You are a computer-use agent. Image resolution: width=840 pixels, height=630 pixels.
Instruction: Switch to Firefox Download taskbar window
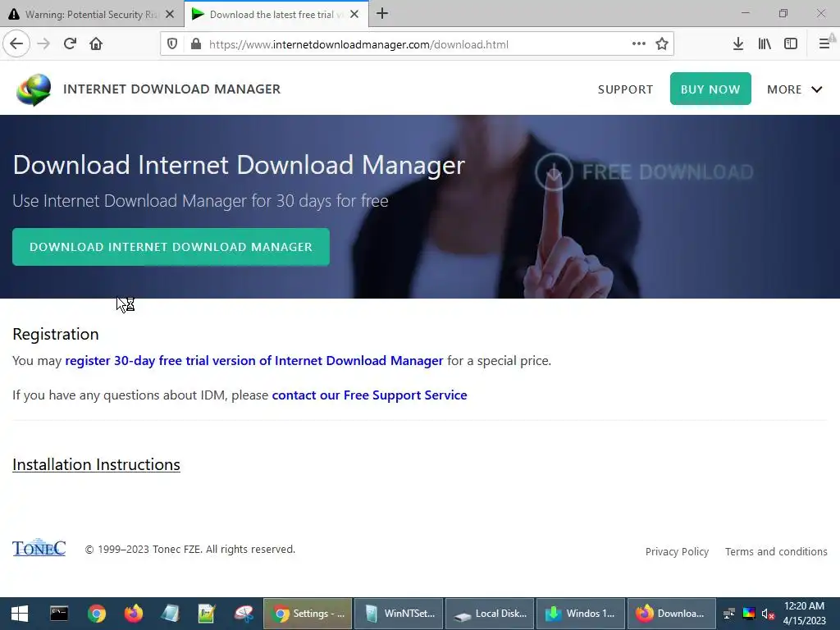click(672, 614)
